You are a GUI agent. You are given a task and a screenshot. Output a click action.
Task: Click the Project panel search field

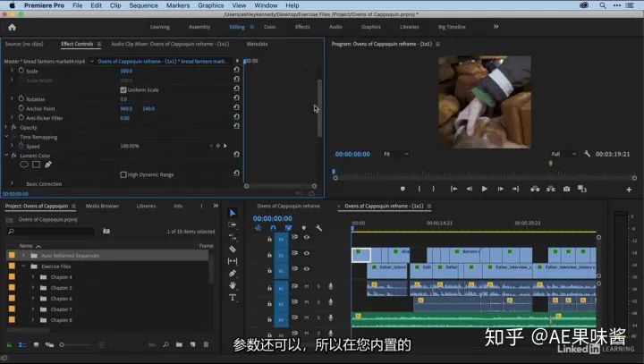[51, 232]
